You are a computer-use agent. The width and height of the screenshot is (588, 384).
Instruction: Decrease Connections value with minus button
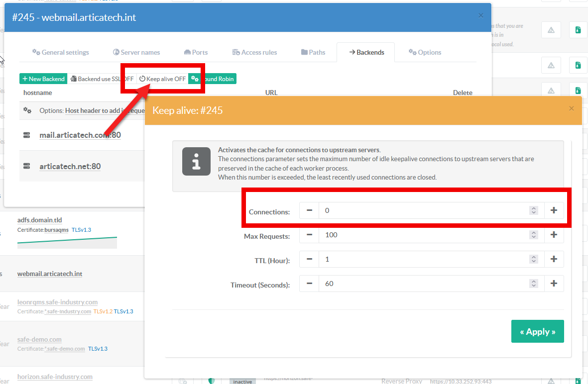309,210
